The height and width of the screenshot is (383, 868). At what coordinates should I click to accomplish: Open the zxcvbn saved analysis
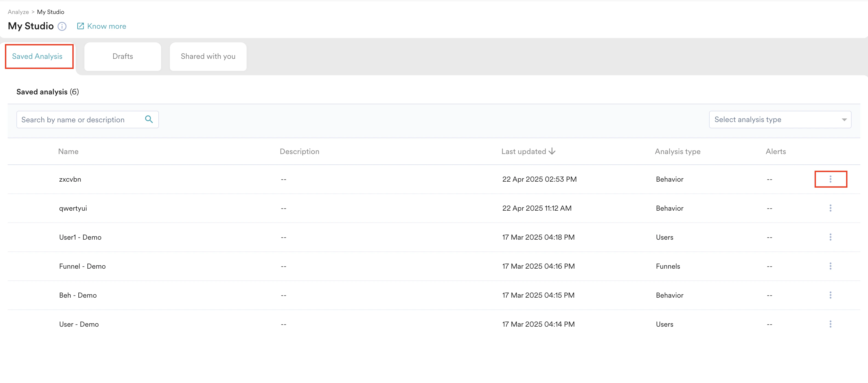point(70,179)
